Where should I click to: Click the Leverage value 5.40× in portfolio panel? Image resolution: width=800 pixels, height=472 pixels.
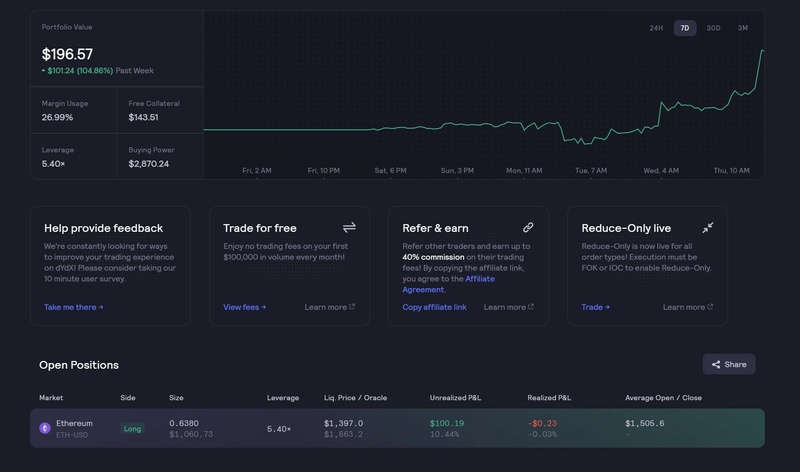point(53,164)
